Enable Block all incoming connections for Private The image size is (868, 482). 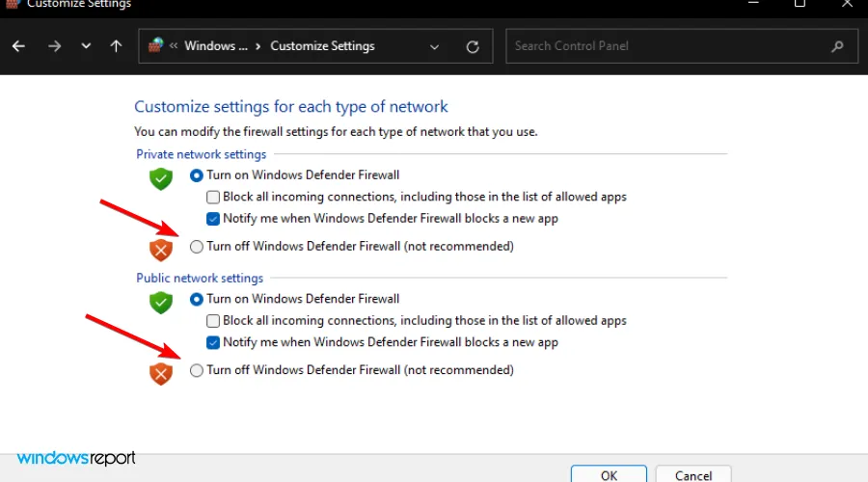(214, 197)
